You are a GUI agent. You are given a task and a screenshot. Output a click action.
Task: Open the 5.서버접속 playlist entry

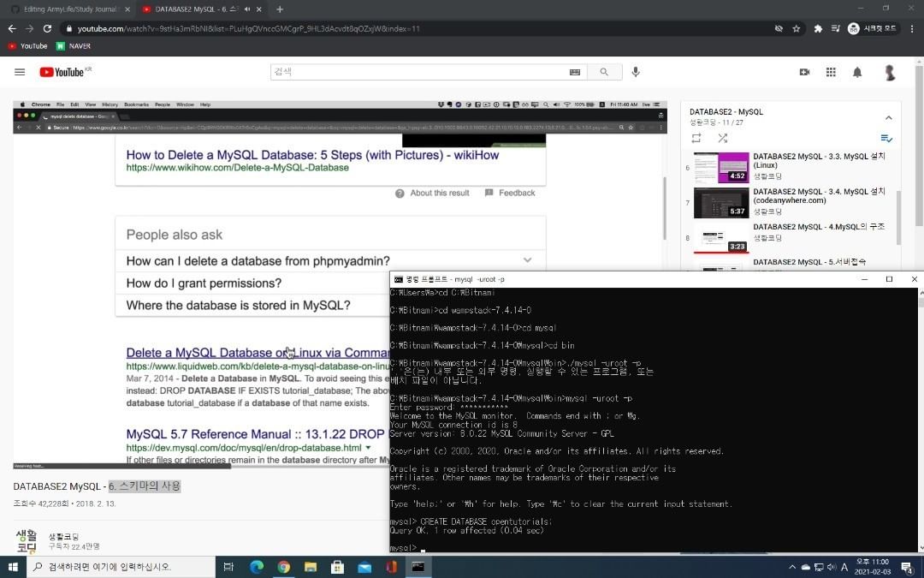pos(791,264)
